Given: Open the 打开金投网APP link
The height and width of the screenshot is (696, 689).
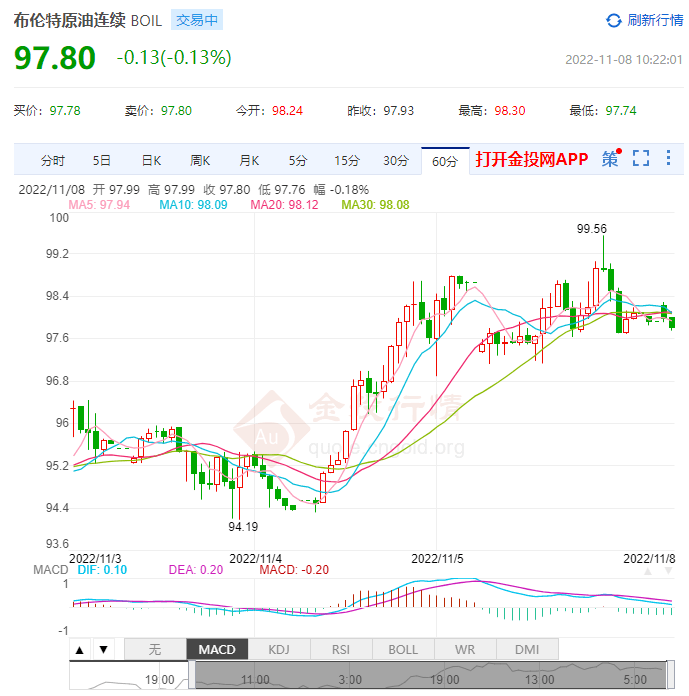Looking at the screenshot, I should click(x=532, y=160).
